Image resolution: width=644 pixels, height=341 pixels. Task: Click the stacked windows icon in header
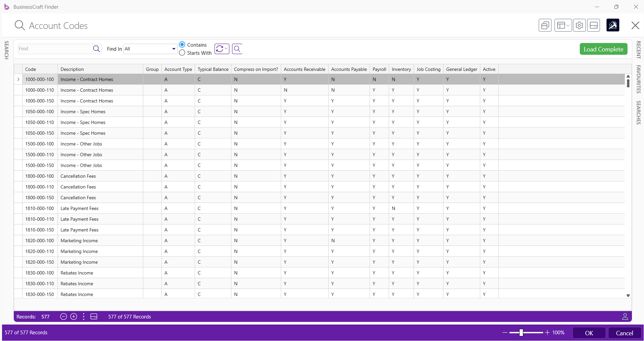545,26
